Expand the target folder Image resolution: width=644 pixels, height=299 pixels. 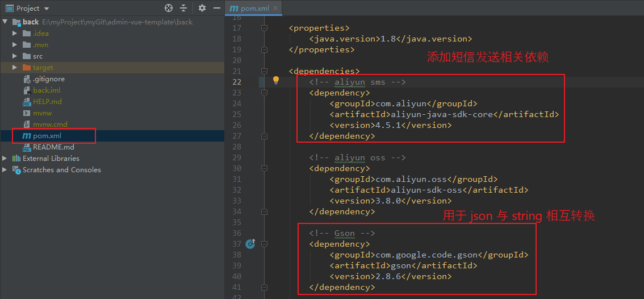[x=15, y=68]
